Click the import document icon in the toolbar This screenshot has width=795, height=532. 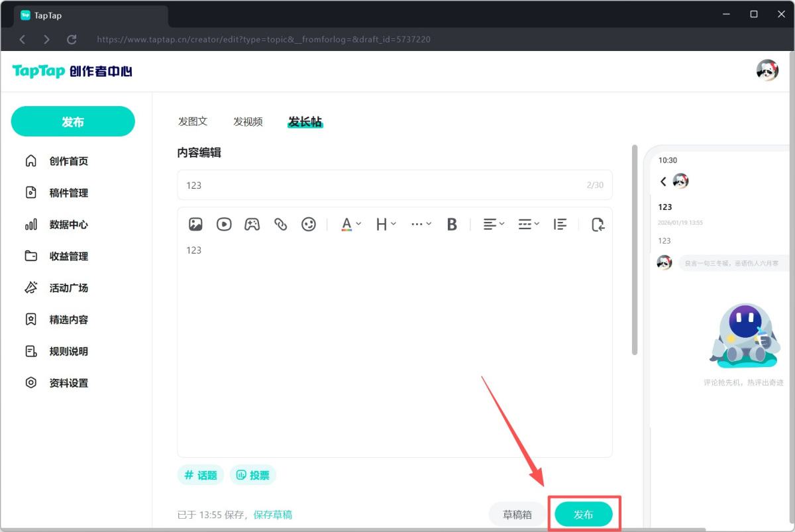(x=598, y=225)
